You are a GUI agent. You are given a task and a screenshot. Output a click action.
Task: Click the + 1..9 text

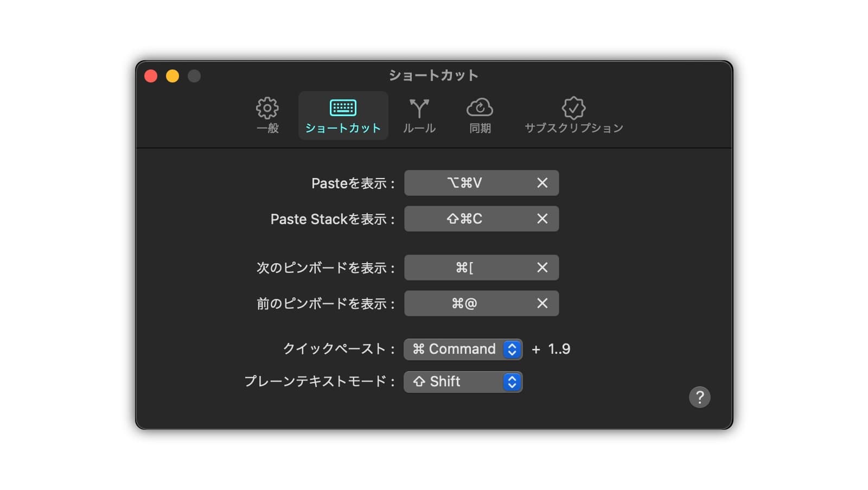[x=551, y=349]
